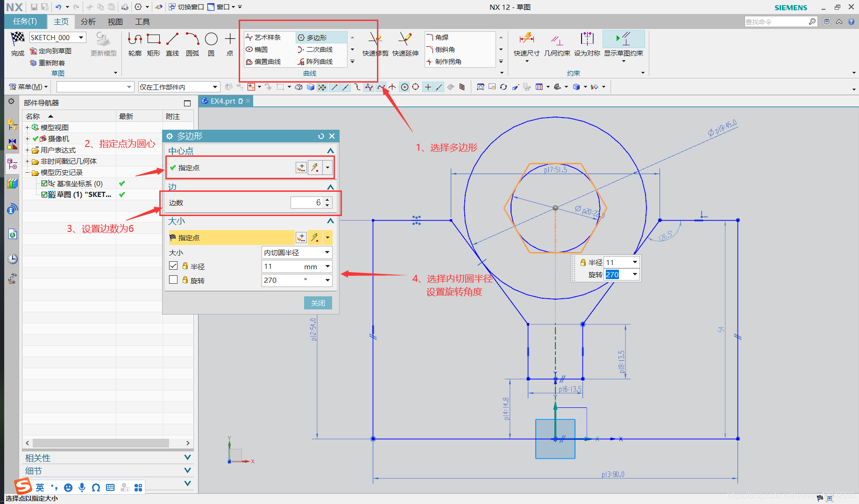Open the rotation 270 value dropdown arrow
The width and height of the screenshot is (859, 504).
click(327, 280)
